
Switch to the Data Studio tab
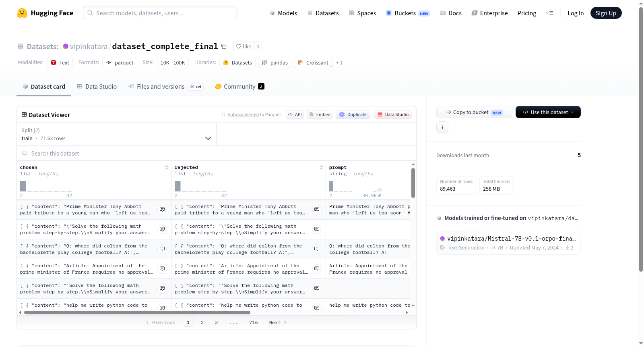(x=97, y=87)
